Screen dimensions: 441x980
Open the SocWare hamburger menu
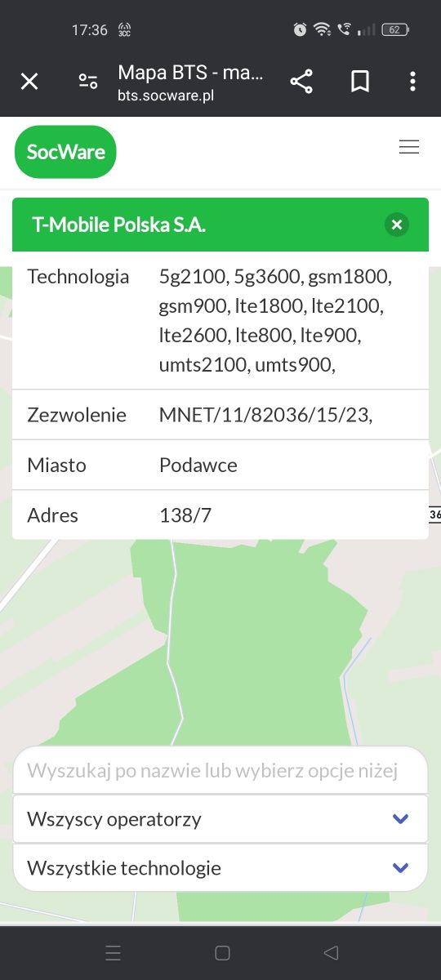409,147
